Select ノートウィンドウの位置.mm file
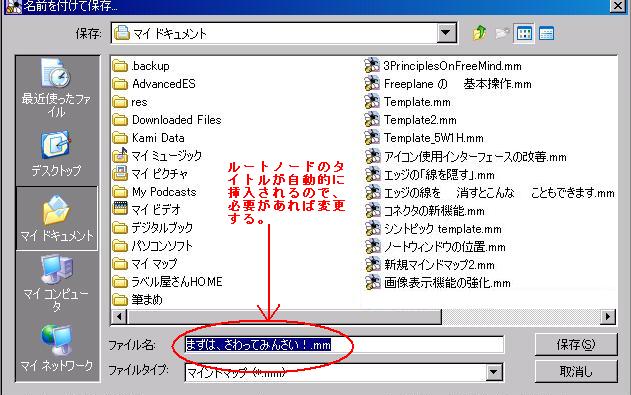This screenshot has height=395, width=631. click(x=435, y=247)
